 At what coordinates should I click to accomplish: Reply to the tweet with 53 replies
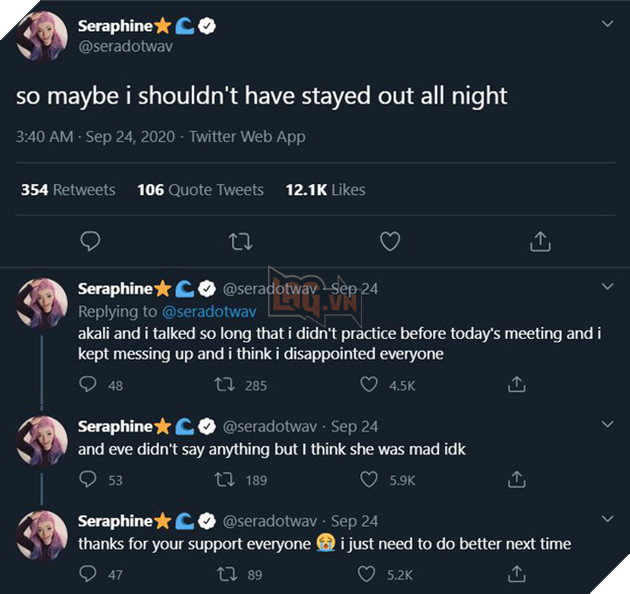88,479
